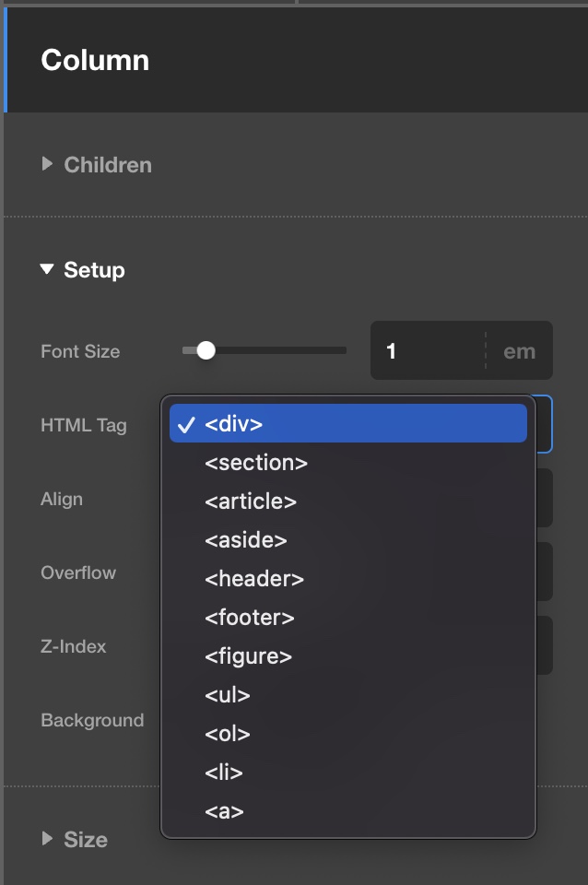
Task: Focus the Font Size value field
Action: (428, 351)
